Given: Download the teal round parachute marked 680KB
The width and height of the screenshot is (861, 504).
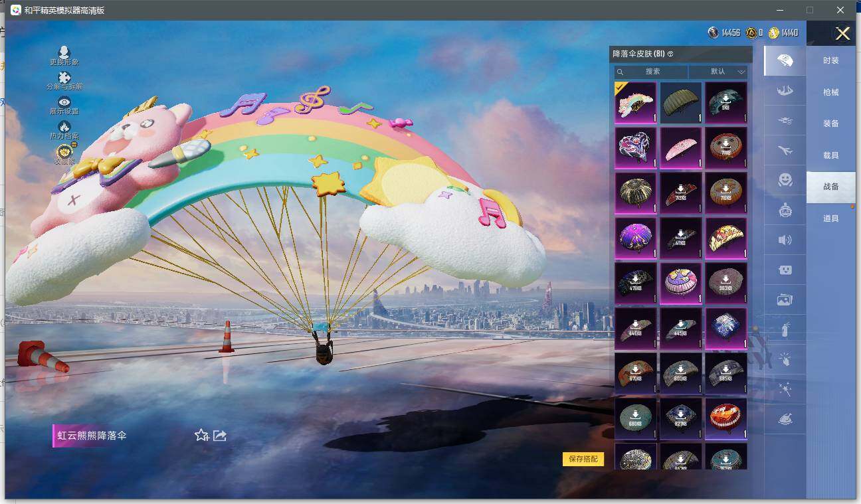Looking at the screenshot, I should [636, 418].
